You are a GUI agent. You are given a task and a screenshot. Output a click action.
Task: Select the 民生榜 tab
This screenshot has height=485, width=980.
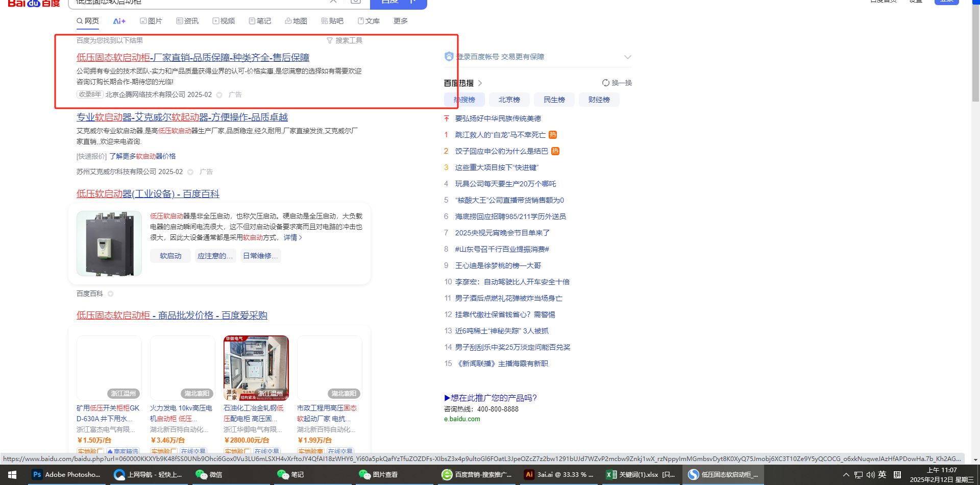pos(554,100)
